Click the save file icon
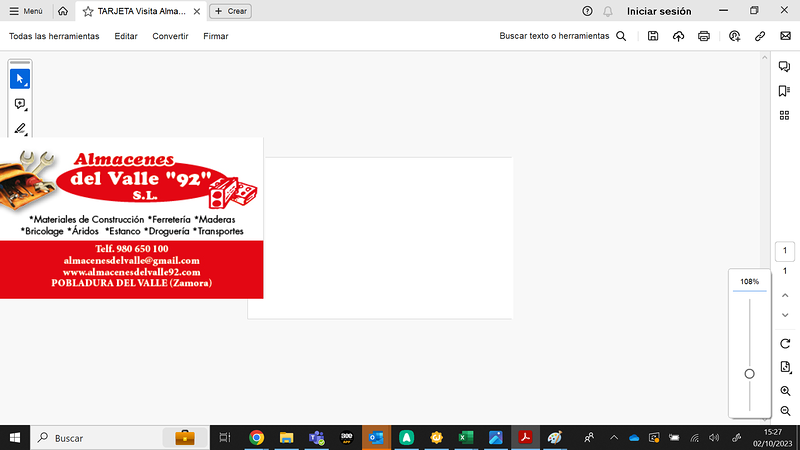This screenshot has height=450, width=800. (653, 36)
